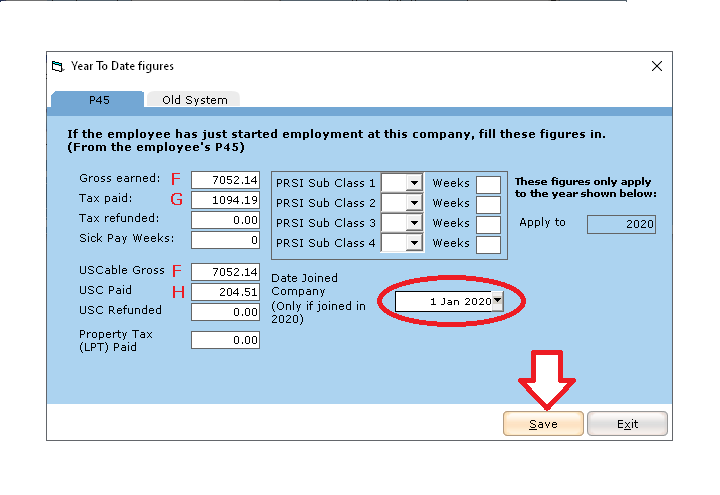Viewport: 720px width, 495px height.
Task: Select the P45 tab
Action: pyautogui.click(x=99, y=100)
